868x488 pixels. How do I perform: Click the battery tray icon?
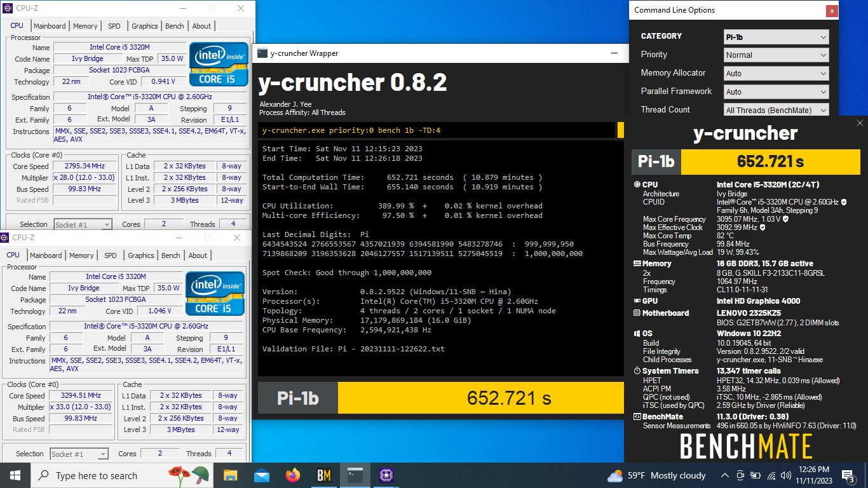pos(756,475)
